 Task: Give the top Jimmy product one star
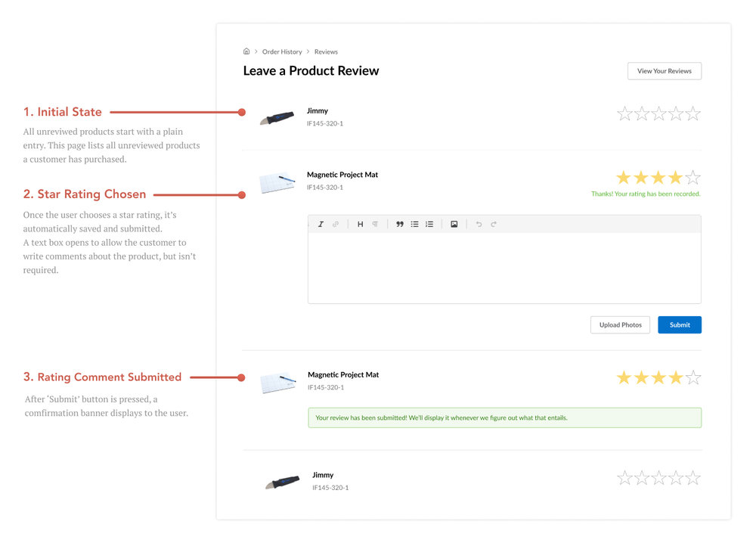pos(624,113)
